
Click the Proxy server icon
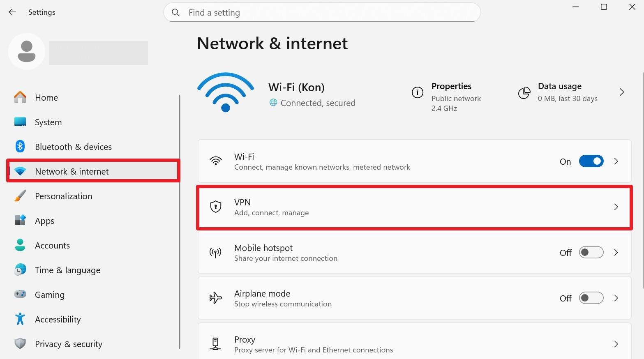[215, 344]
